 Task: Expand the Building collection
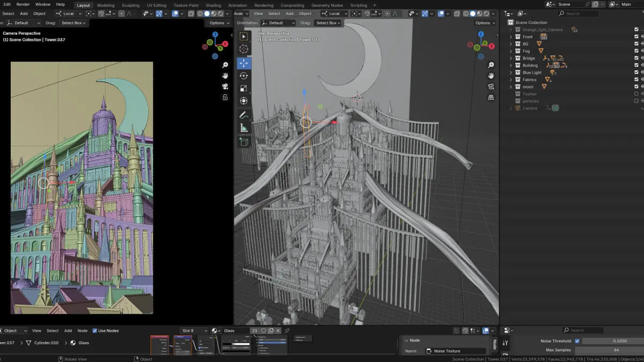tap(511, 65)
